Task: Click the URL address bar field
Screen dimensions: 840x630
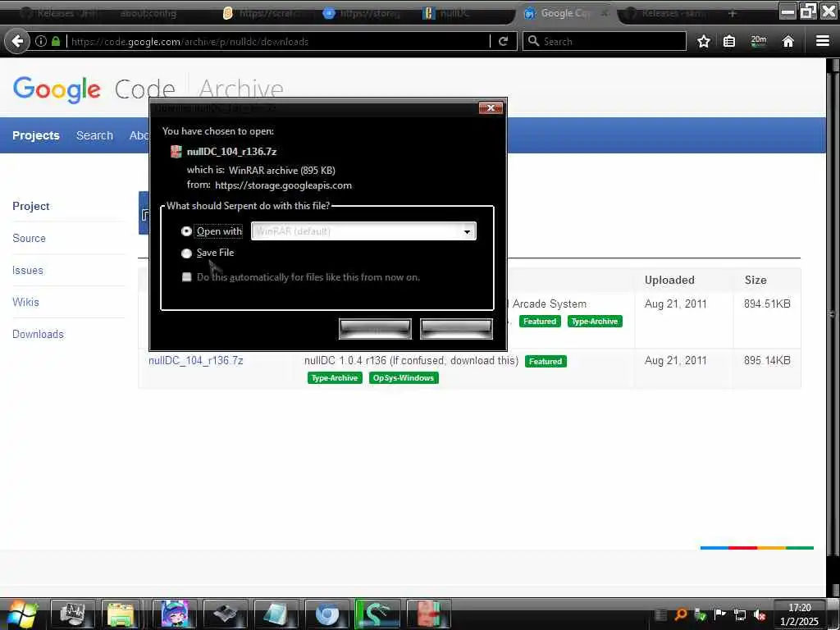Action: pos(279,41)
